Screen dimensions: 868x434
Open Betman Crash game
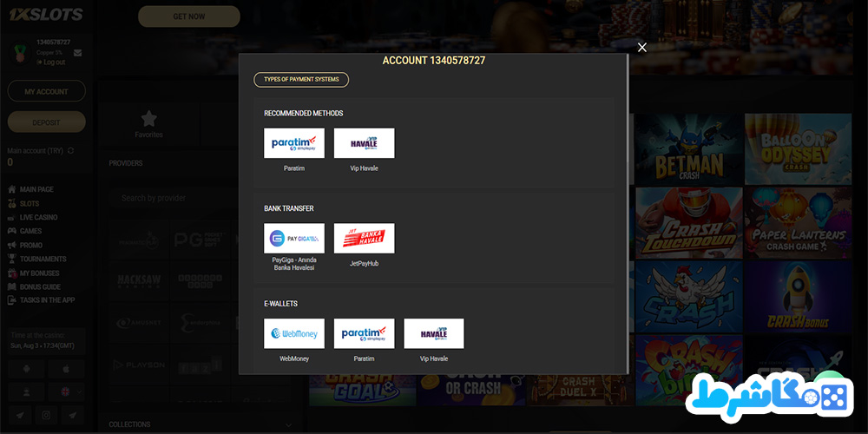pyautogui.click(x=689, y=149)
